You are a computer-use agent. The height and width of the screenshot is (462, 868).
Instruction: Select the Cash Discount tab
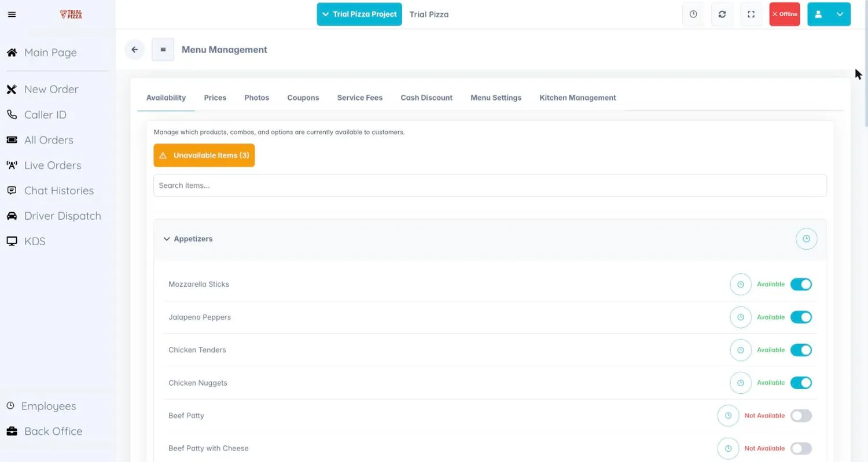pyautogui.click(x=426, y=98)
